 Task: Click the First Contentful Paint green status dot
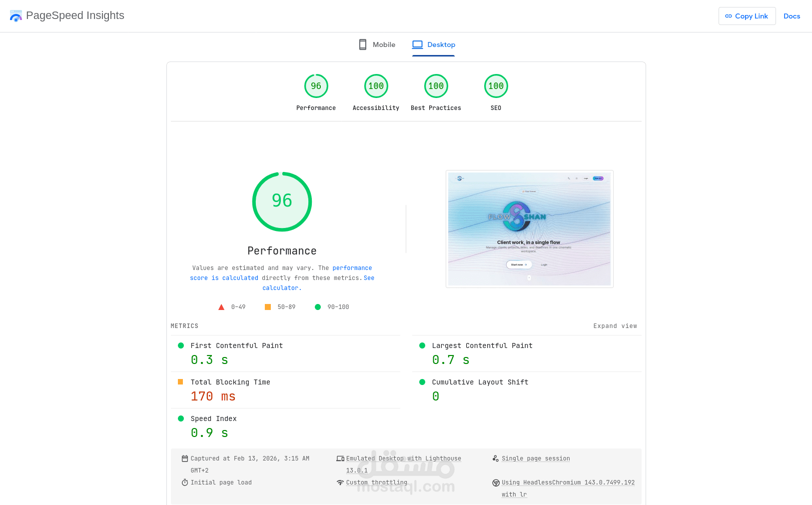coord(181,345)
